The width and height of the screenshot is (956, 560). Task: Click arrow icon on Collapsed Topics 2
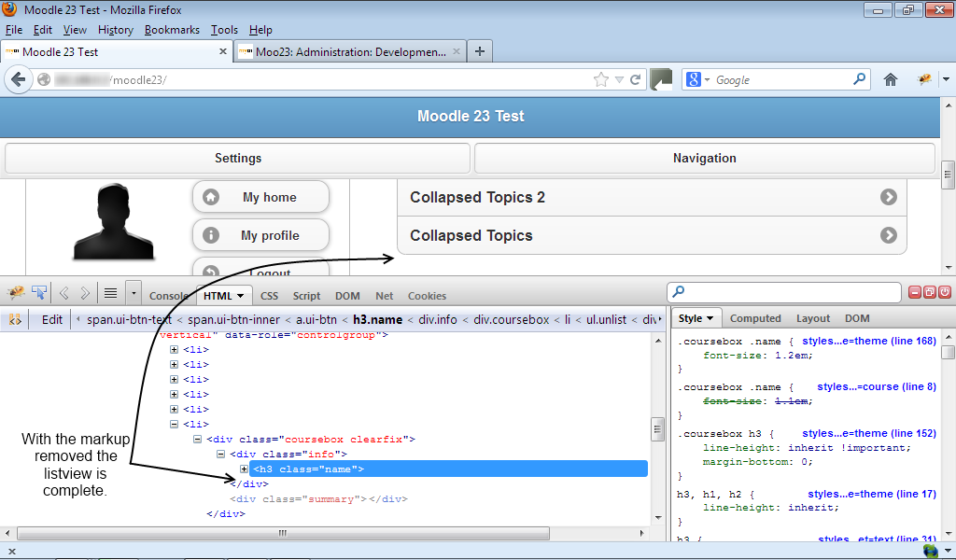tap(889, 197)
